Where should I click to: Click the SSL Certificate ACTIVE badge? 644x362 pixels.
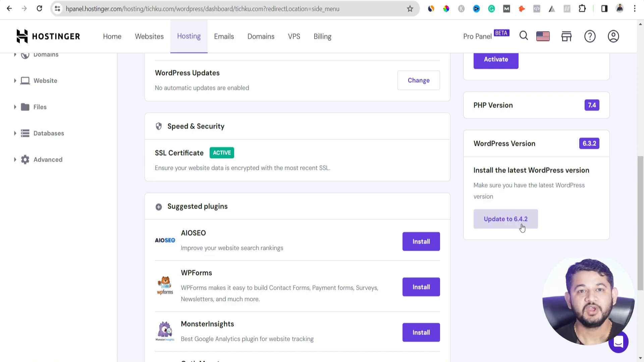click(x=222, y=153)
